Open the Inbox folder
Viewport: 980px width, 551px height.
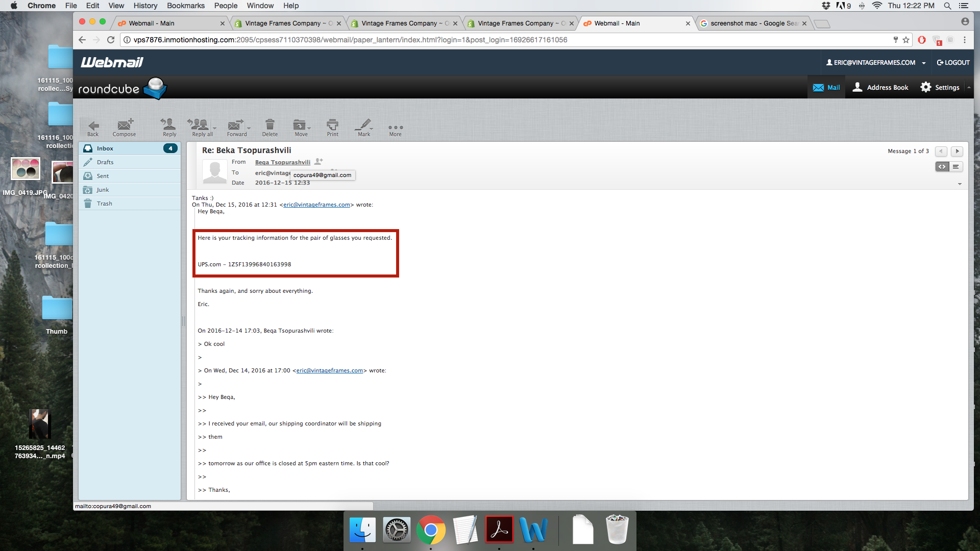(x=130, y=148)
